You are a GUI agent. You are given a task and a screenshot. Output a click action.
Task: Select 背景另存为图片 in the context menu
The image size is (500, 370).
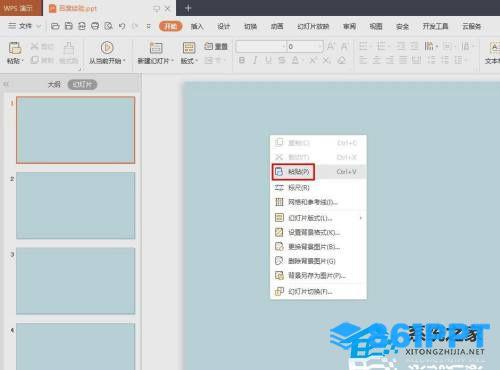pyautogui.click(x=318, y=276)
